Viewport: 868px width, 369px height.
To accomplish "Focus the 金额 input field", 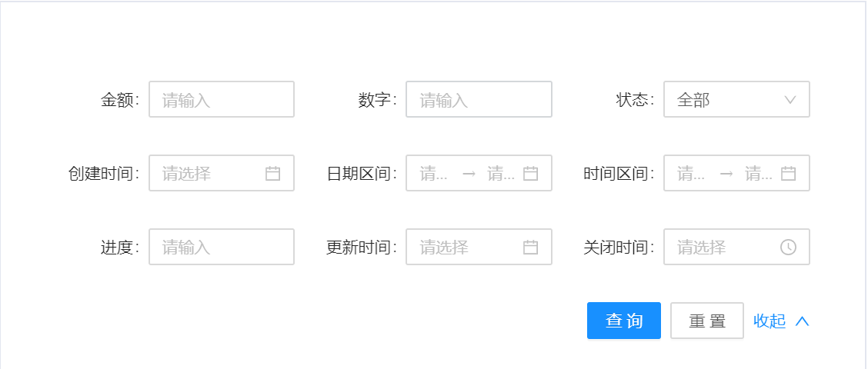I will (x=222, y=100).
